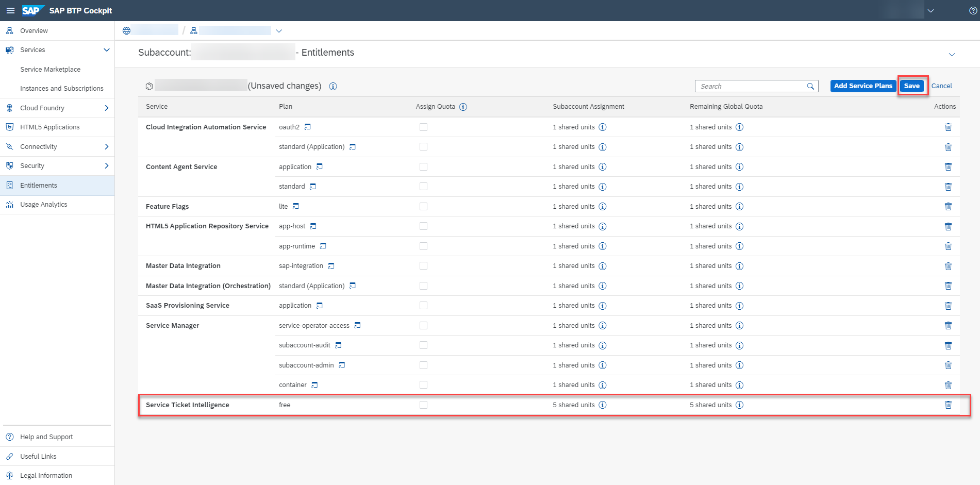Show remaining quota info for Feature Flags lite
The height and width of the screenshot is (485, 980).
pyautogui.click(x=739, y=206)
